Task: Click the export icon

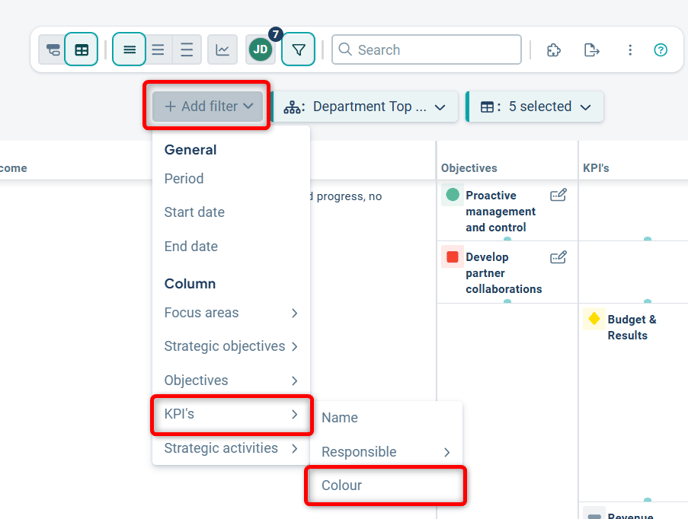Action: 591,50
